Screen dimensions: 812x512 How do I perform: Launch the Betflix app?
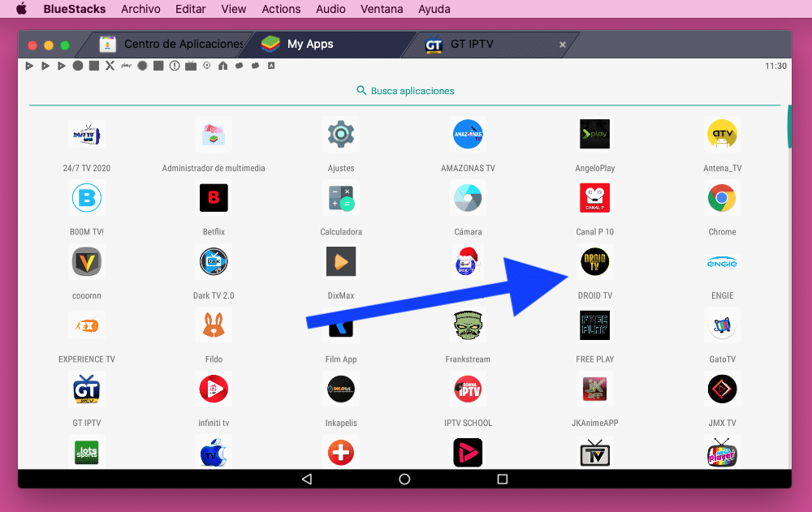[x=214, y=197]
